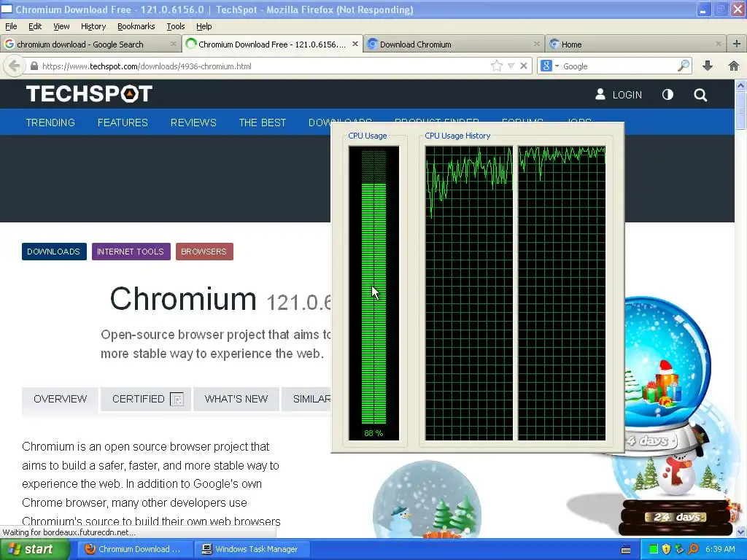
Task: Switch to Windows Task Manager taskbar button
Action: 253,549
